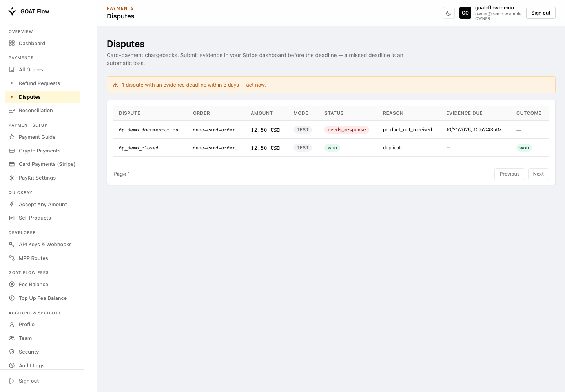Image resolution: width=565 pixels, height=392 pixels.
Task: Click the Top Up plus-circle icon
Action: pyautogui.click(x=12, y=298)
